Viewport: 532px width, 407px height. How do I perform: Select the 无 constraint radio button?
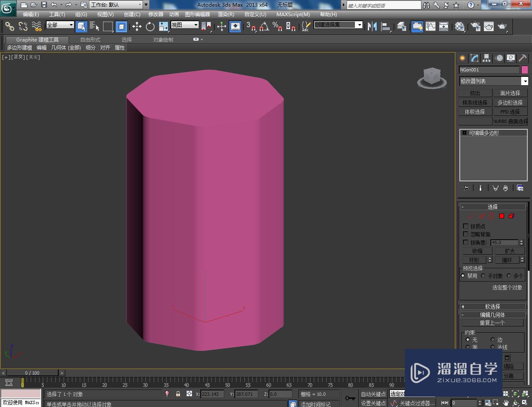click(468, 340)
